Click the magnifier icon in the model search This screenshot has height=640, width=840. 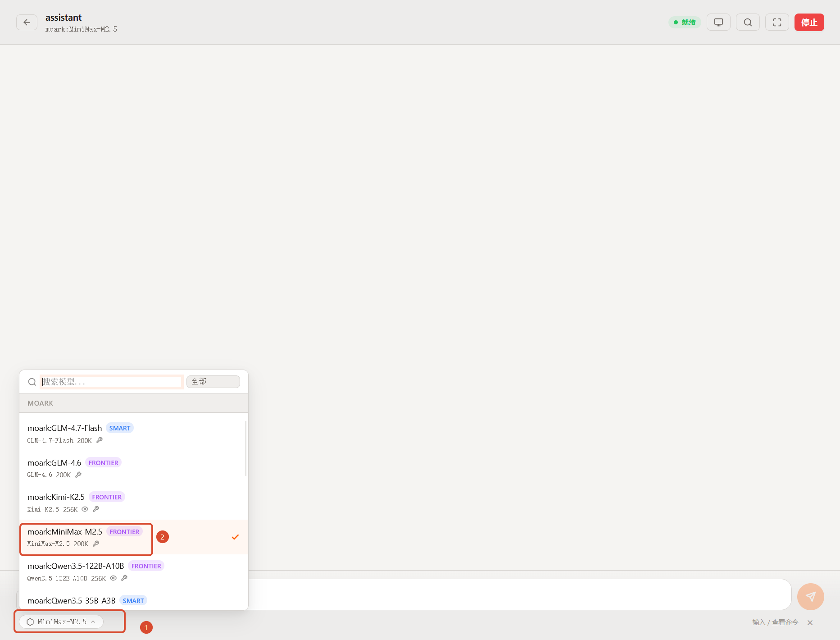tap(32, 382)
